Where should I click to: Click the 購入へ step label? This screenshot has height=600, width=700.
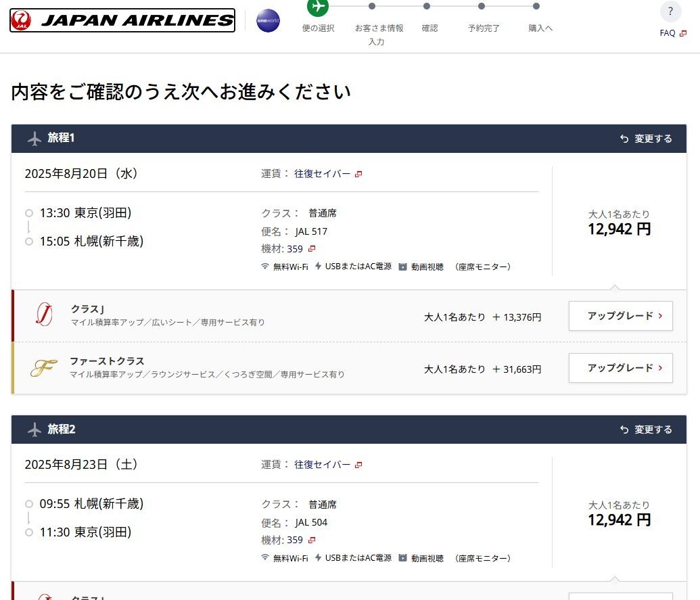540,28
